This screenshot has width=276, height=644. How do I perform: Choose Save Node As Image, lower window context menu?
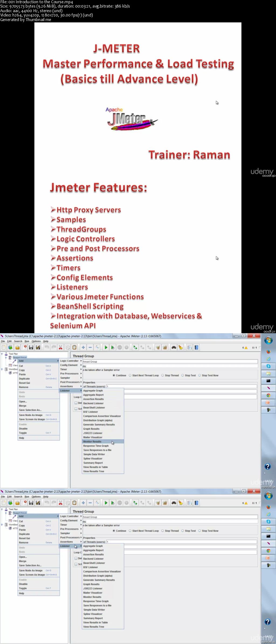[x=38, y=570]
